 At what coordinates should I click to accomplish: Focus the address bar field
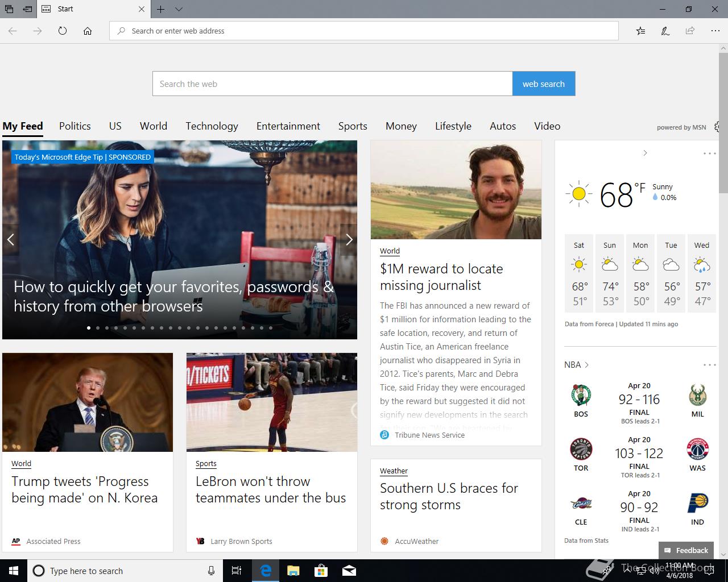[x=364, y=31]
